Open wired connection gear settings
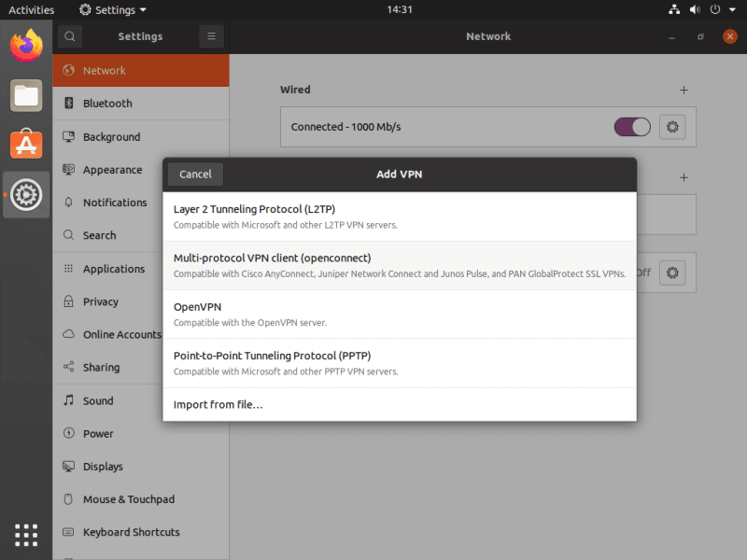The width and height of the screenshot is (747, 560). point(672,127)
